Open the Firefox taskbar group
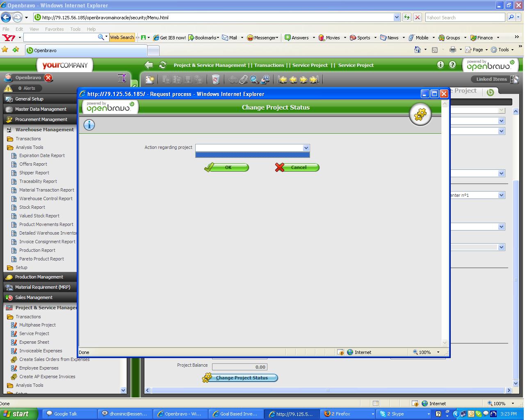 [348, 414]
